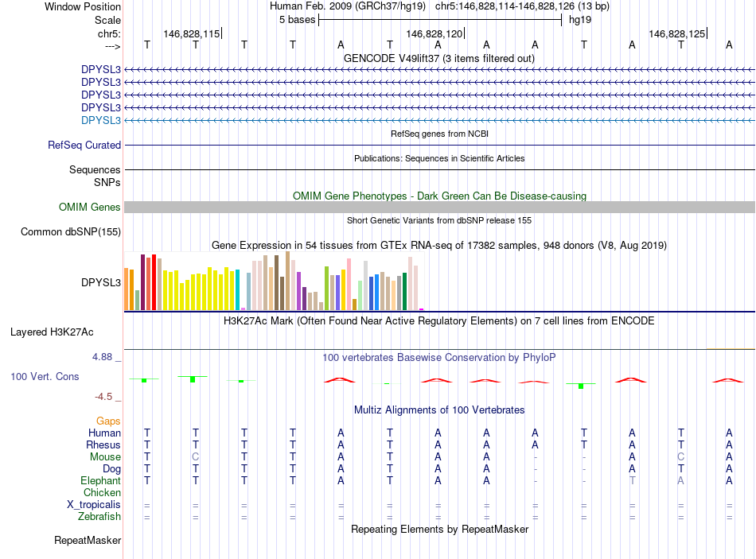
Task: Open the OMIM Gene Phenotypes track title
Action: (439, 196)
